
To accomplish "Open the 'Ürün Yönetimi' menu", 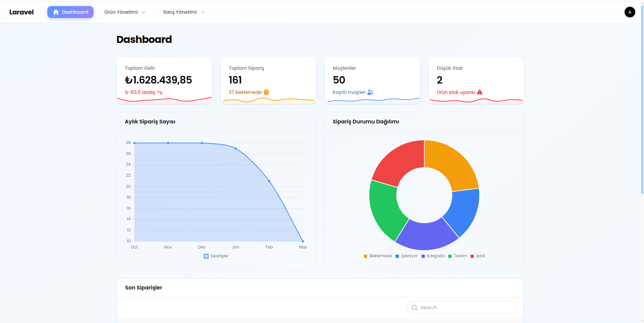I will (x=125, y=12).
